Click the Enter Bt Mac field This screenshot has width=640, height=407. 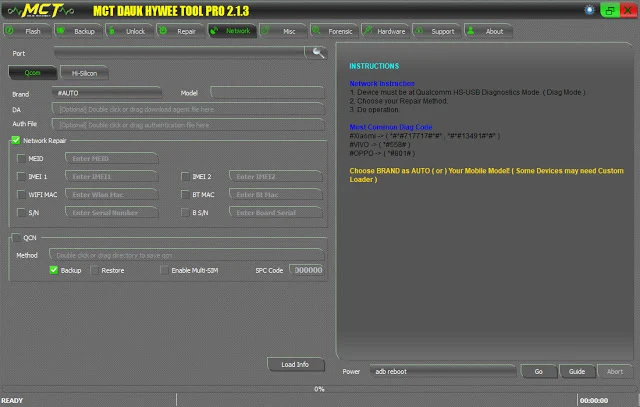pos(276,194)
